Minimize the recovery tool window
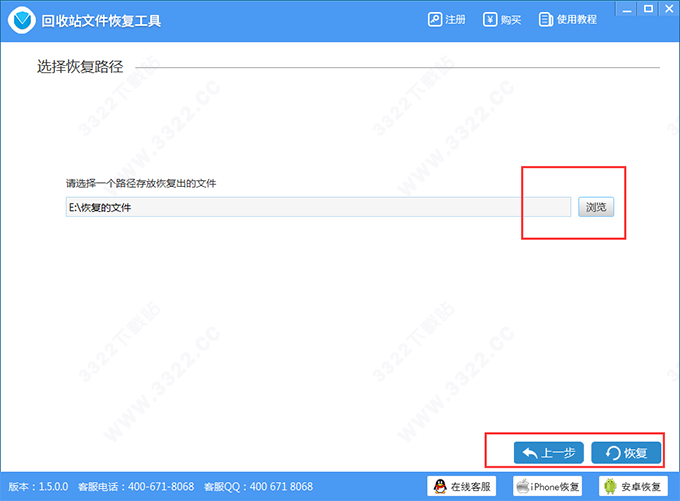Image resolution: width=680 pixels, height=501 pixels. click(x=627, y=9)
